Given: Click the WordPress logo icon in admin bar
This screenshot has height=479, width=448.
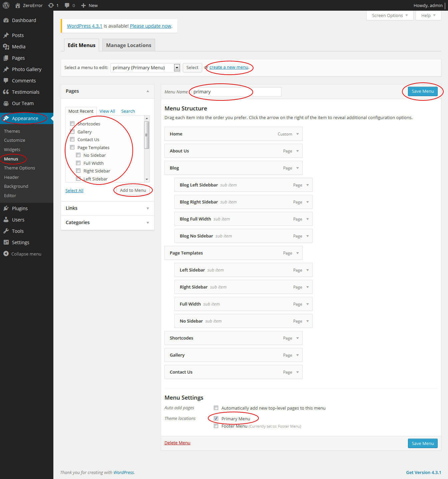Looking at the screenshot, I should coord(6,5).
